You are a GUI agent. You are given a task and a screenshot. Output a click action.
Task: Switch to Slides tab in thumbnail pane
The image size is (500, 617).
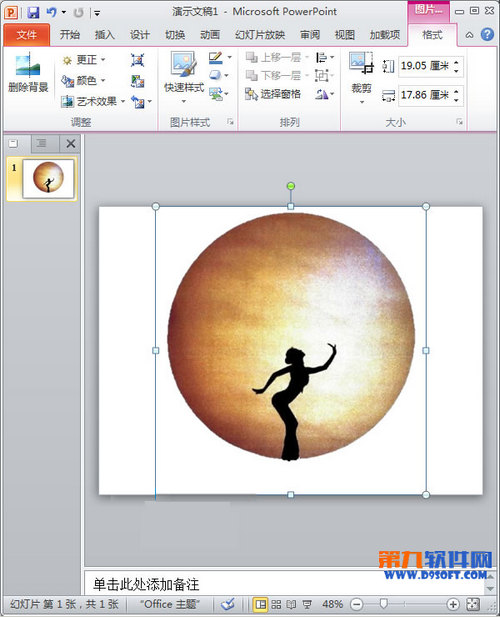14,143
